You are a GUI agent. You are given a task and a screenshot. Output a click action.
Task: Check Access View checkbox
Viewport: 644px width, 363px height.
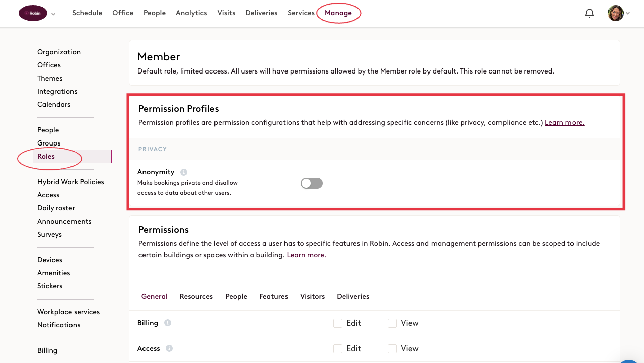point(392,349)
